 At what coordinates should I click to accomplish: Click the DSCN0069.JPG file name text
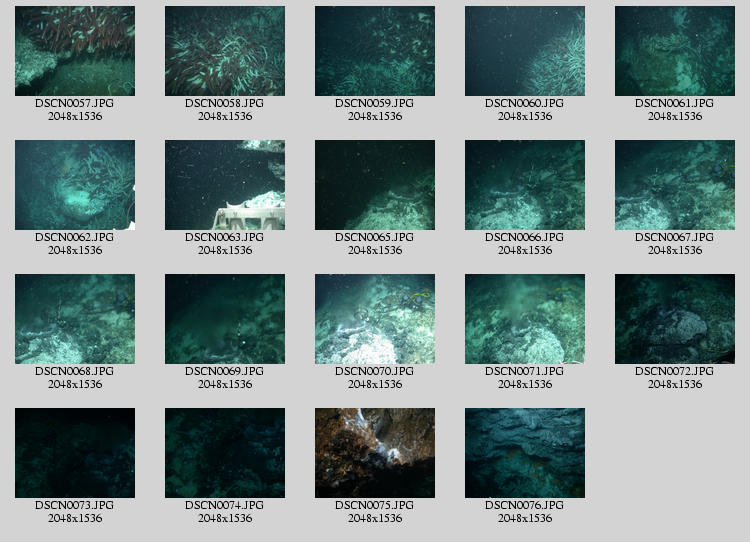click(x=224, y=371)
